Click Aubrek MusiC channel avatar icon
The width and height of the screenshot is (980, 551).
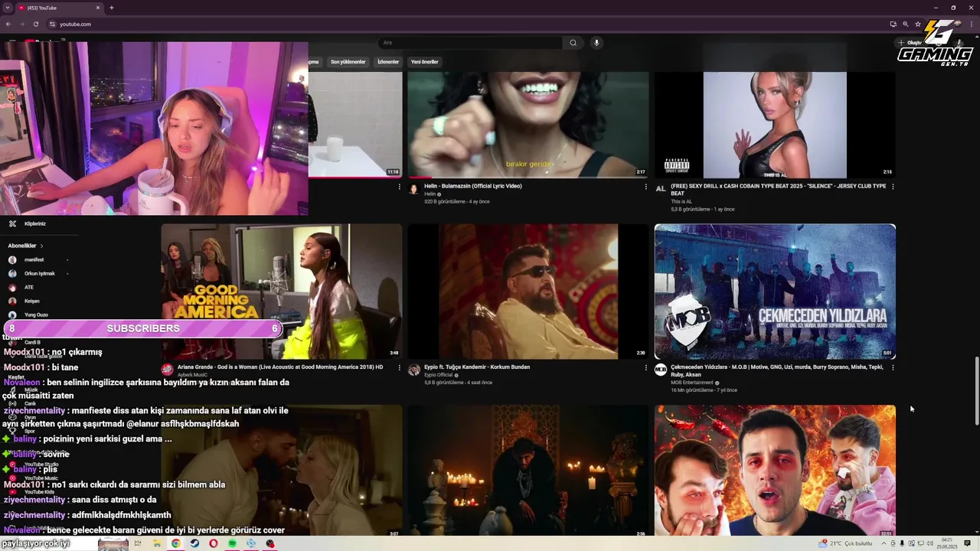tap(167, 370)
